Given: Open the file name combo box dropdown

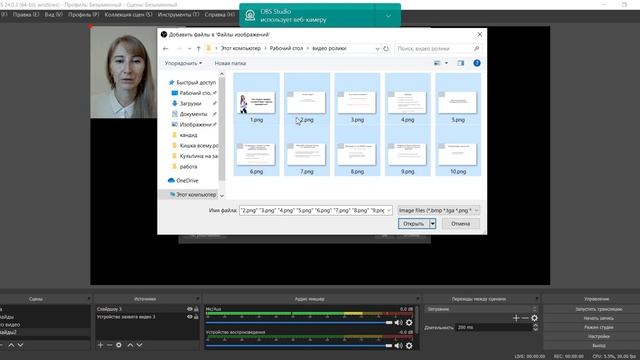Looking at the screenshot, I should (x=389, y=211).
